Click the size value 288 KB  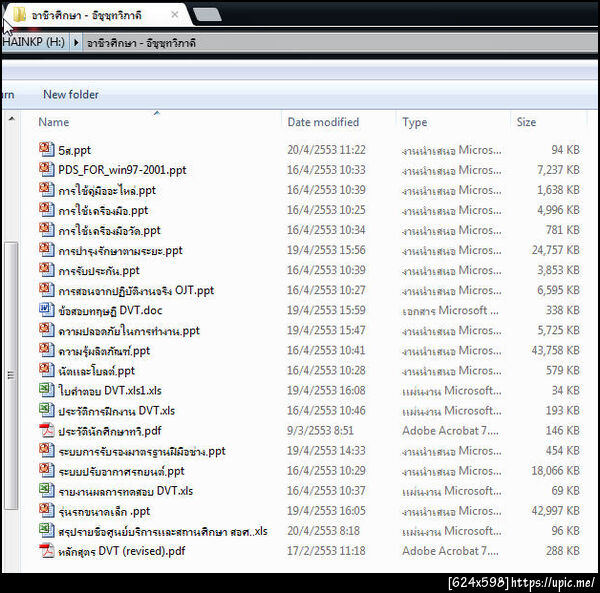pos(562,551)
